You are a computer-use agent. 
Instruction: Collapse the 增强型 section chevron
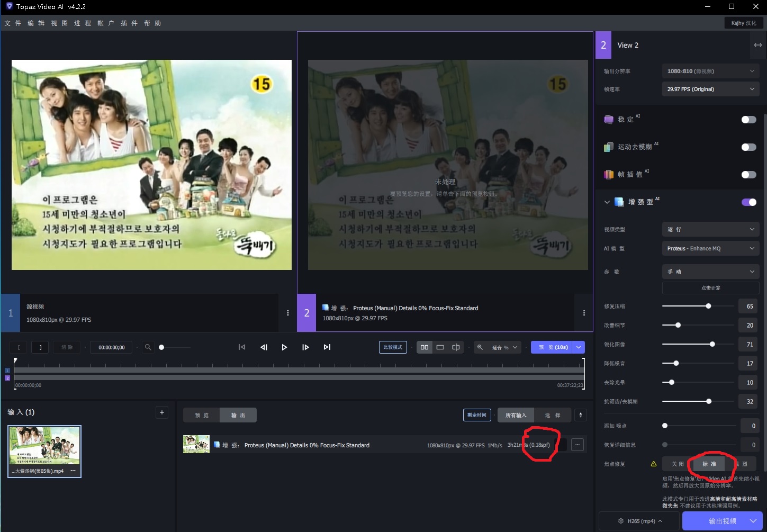click(607, 202)
